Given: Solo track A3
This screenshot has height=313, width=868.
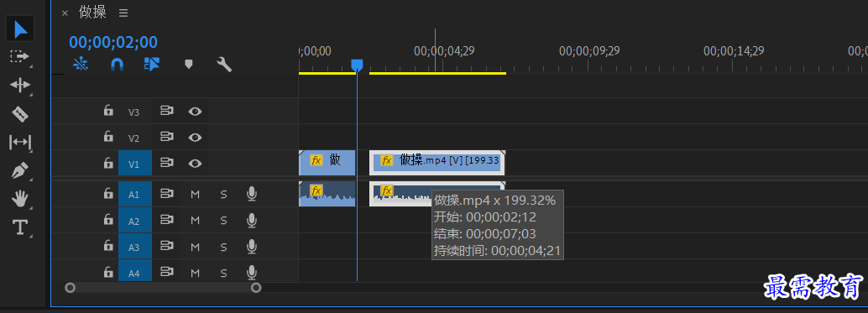Looking at the screenshot, I should (223, 247).
